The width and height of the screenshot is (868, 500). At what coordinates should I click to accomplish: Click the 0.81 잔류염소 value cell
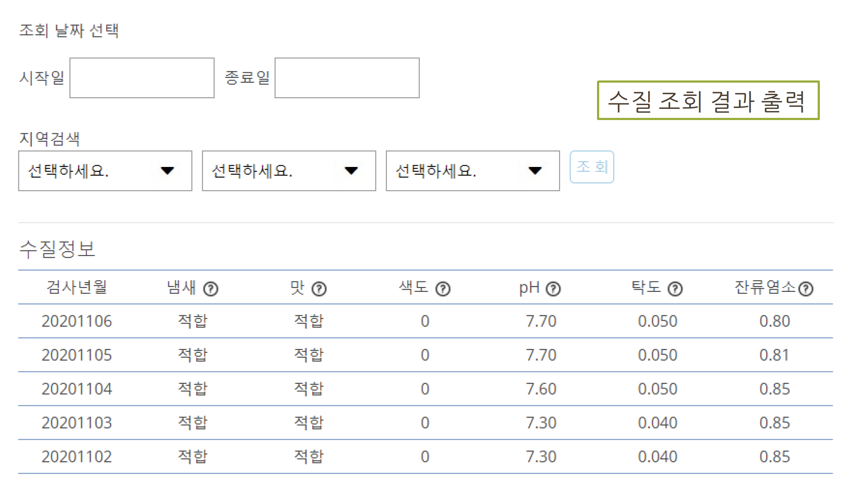774,355
